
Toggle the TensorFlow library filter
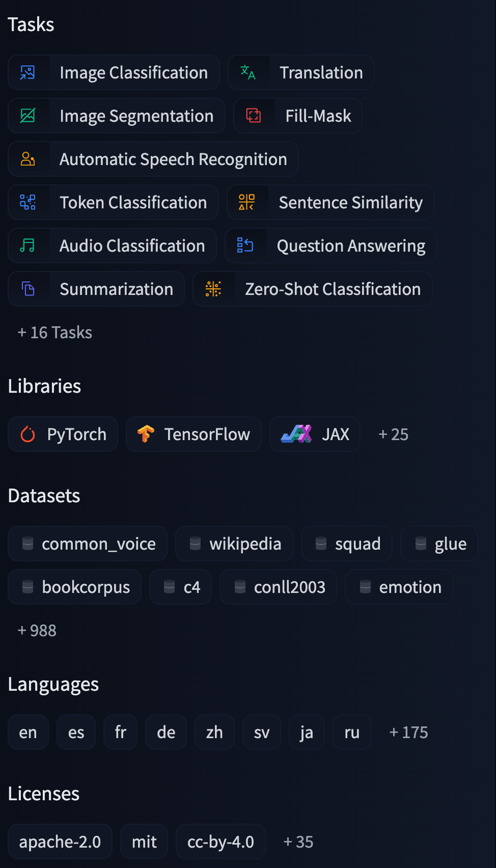[x=194, y=435]
